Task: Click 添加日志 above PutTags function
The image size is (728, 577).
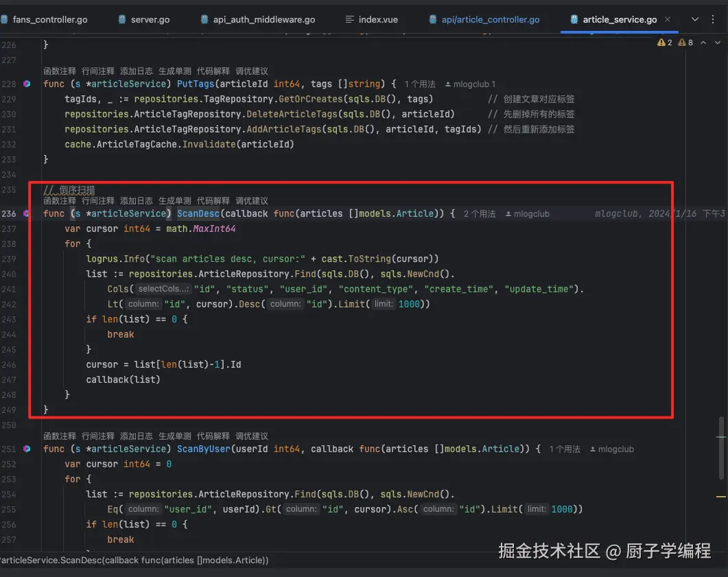Action: point(136,71)
